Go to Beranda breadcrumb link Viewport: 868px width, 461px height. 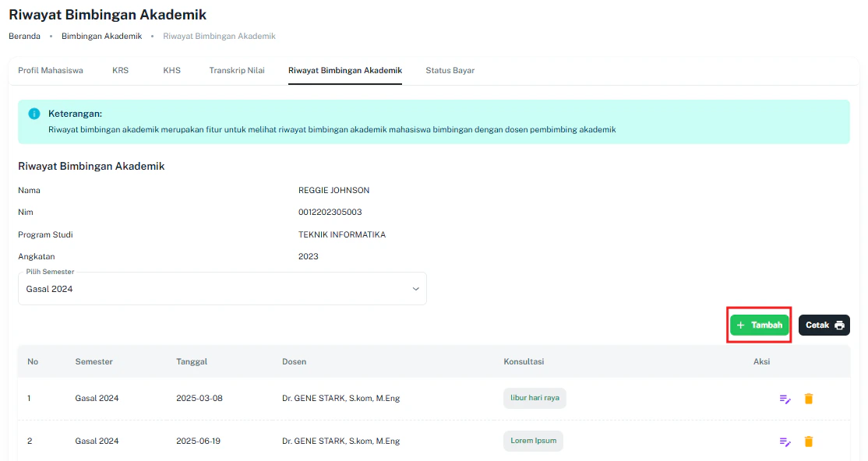[x=24, y=36]
